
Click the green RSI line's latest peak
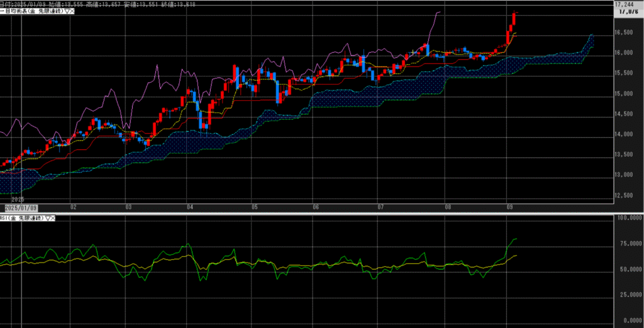pyautogui.click(x=515, y=239)
